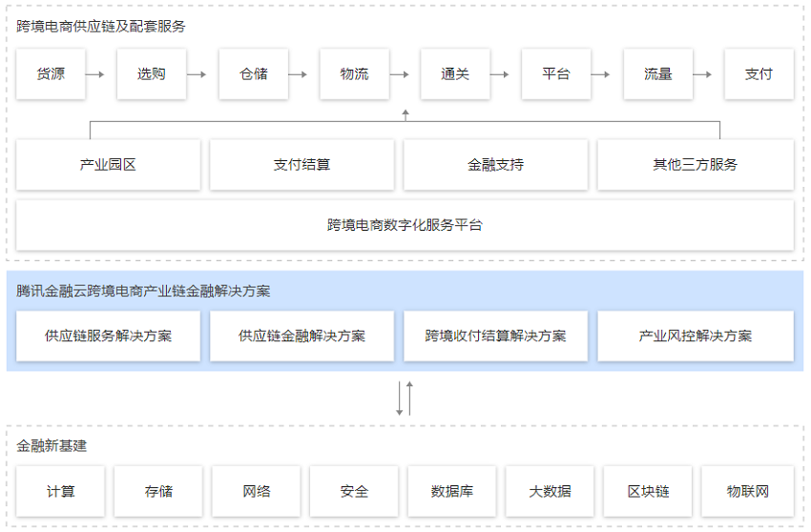811x532 pixels.
Task: Click the 金融支持 card
Action: point(495,164)
